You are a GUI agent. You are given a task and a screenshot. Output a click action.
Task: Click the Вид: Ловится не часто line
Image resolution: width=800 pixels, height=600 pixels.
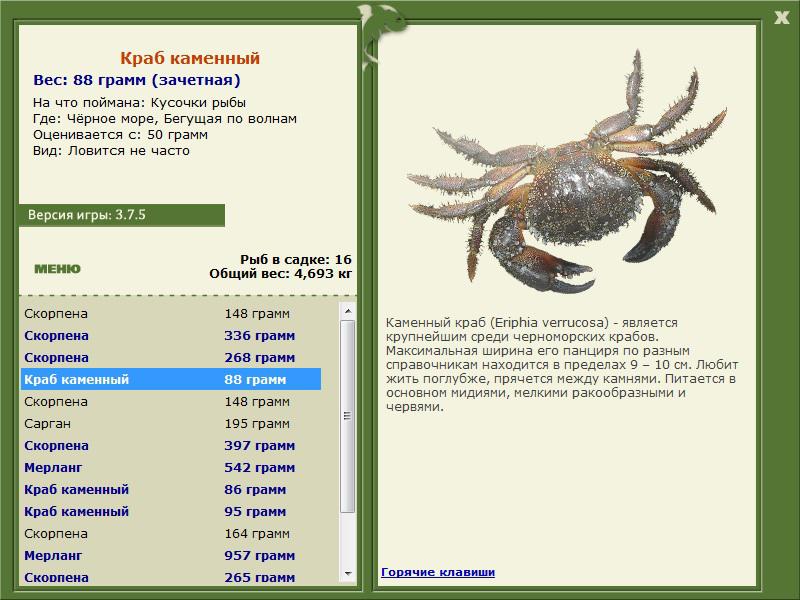(x=111, y=151)
